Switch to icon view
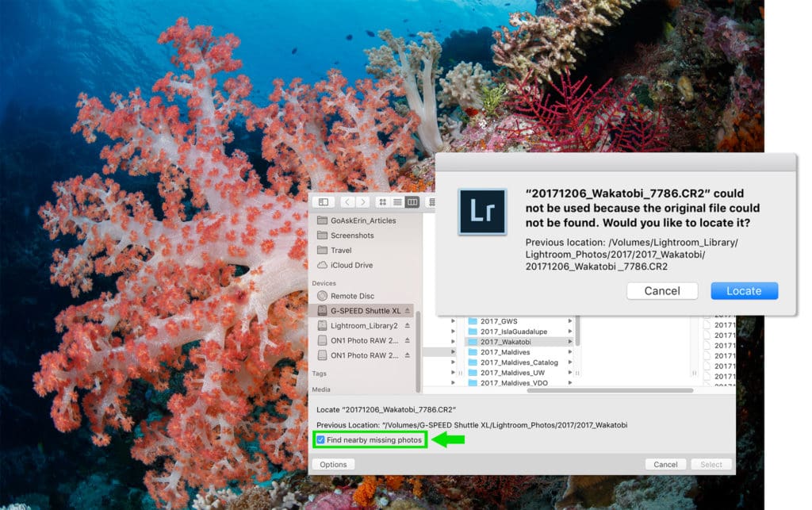 (383, 202)
